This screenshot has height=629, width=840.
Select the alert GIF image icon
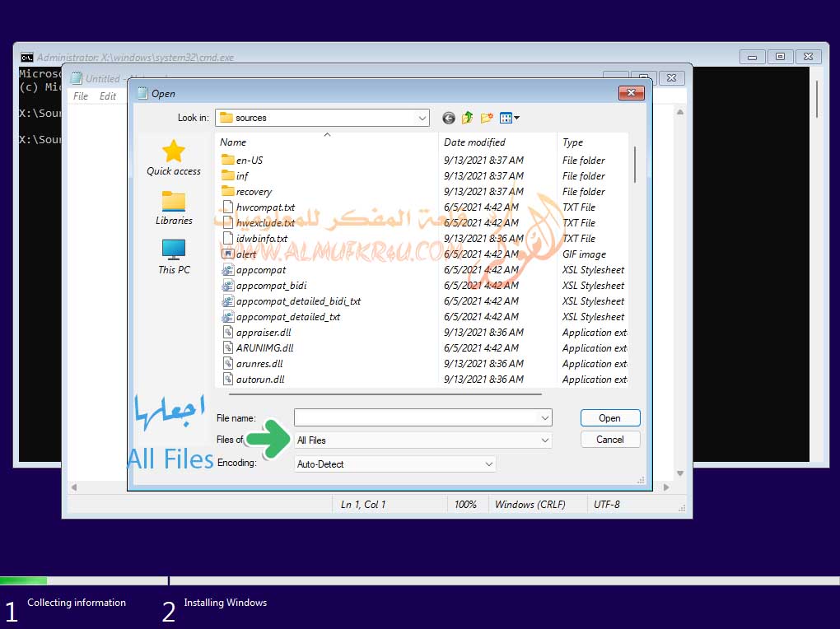click(227, 254)
